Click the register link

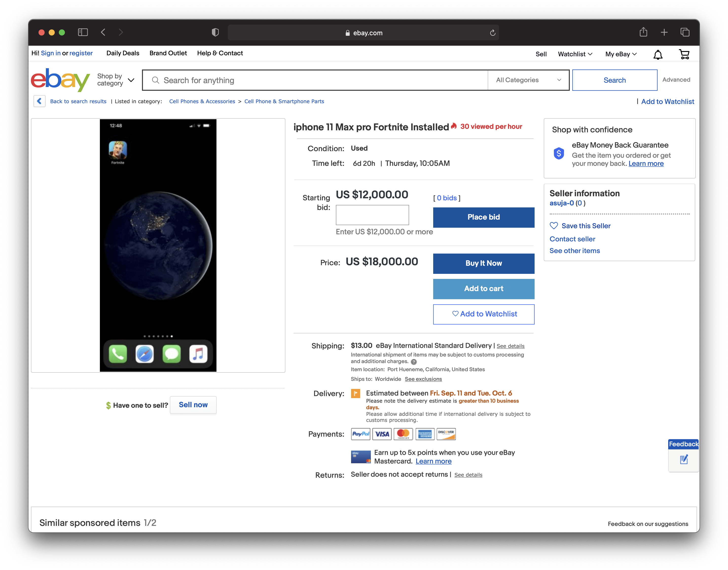click(81, 53)
